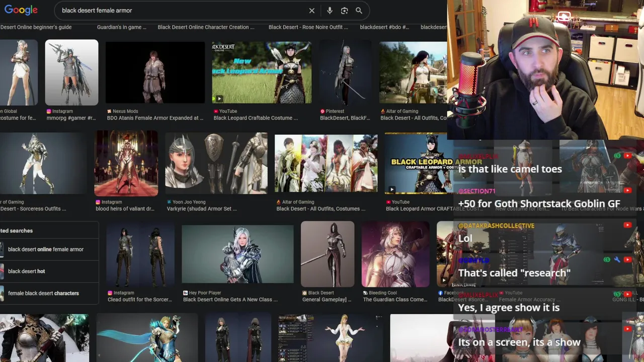Click the 'The Guardian Class Come...' caption
644x362 pixels.
[395, 300]
